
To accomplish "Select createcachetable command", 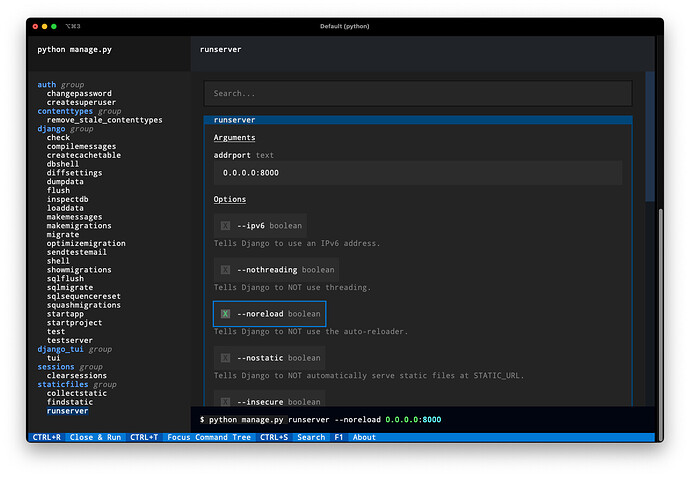I will [84, 155].
